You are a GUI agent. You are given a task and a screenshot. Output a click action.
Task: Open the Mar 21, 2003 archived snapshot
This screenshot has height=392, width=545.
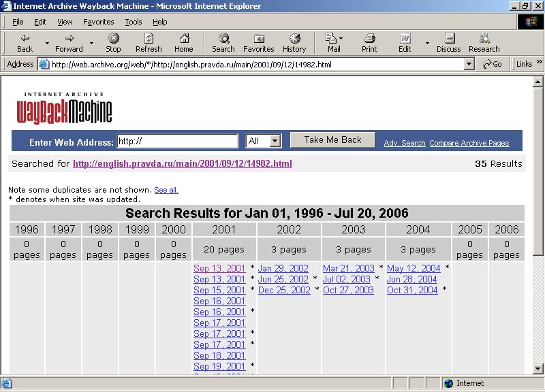click(349, 268)
